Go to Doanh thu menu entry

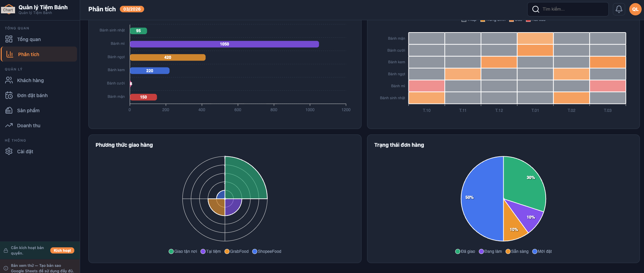coord(29,126)
